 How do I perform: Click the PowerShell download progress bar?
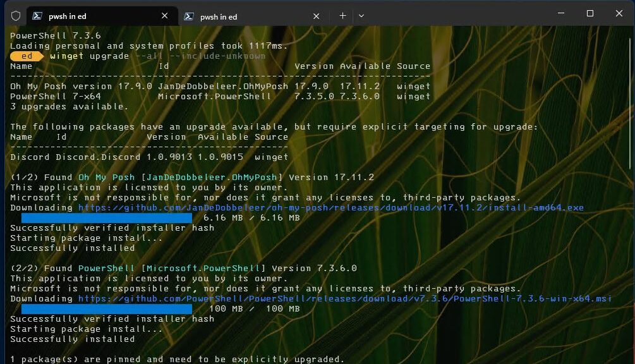pyautogui.click(x=107, y=308)
